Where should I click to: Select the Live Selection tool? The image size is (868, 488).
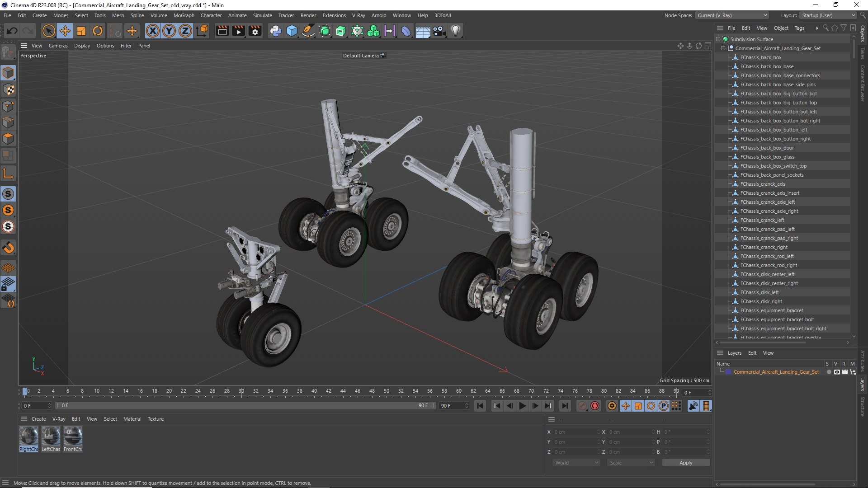[x=48, y=31]
